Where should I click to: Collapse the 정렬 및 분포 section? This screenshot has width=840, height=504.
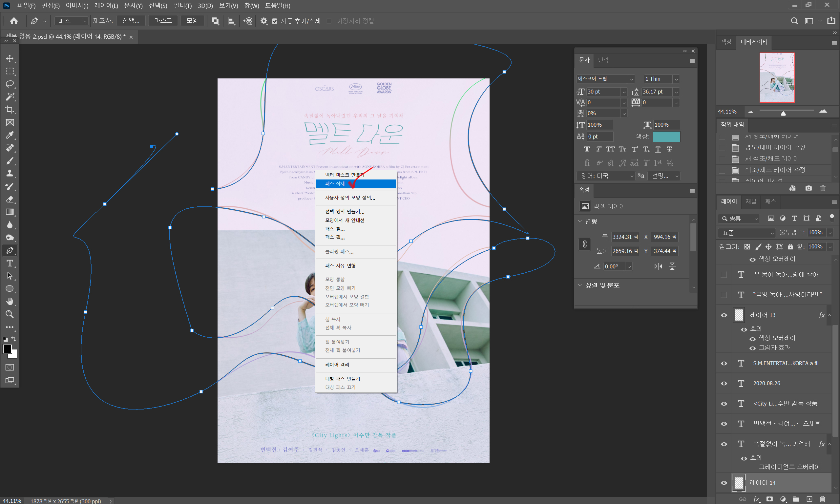579,285
